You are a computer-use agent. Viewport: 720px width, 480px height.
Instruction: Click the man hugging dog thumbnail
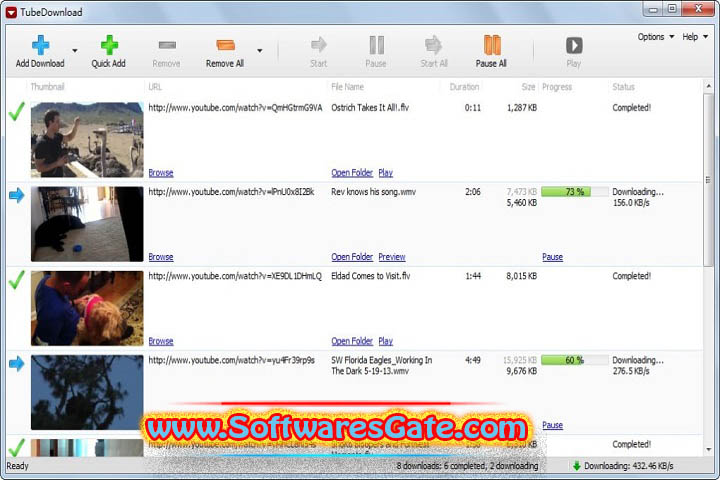[87, 308]
